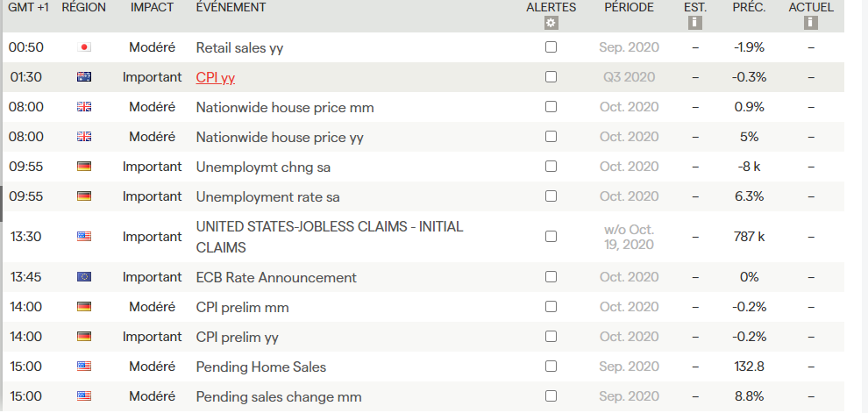Click the info icon under ACTUEL

811,23
